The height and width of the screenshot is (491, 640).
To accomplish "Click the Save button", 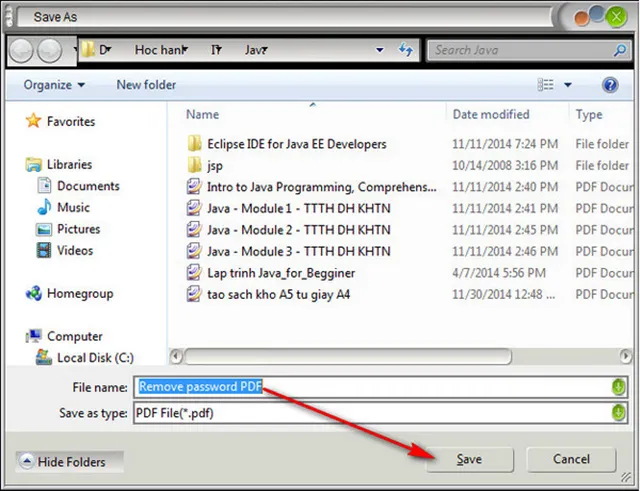I will tap(469, 459).
